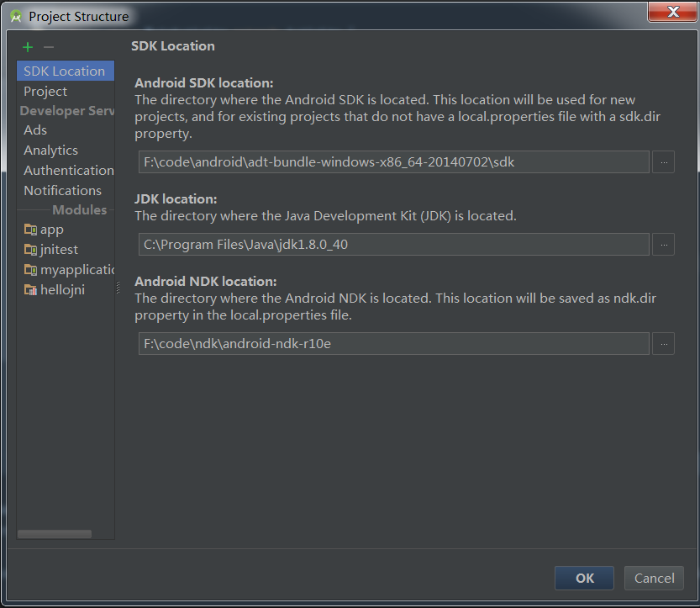Browse for the Android SDK location
Screen dimensions: 700x608
[663, 162]
